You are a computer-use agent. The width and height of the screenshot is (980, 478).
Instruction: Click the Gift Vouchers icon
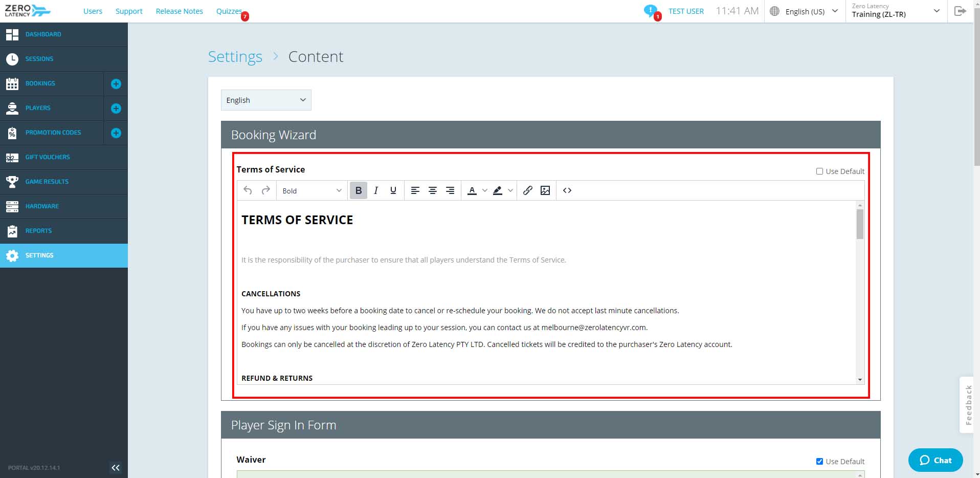click(x=12, y=158)
